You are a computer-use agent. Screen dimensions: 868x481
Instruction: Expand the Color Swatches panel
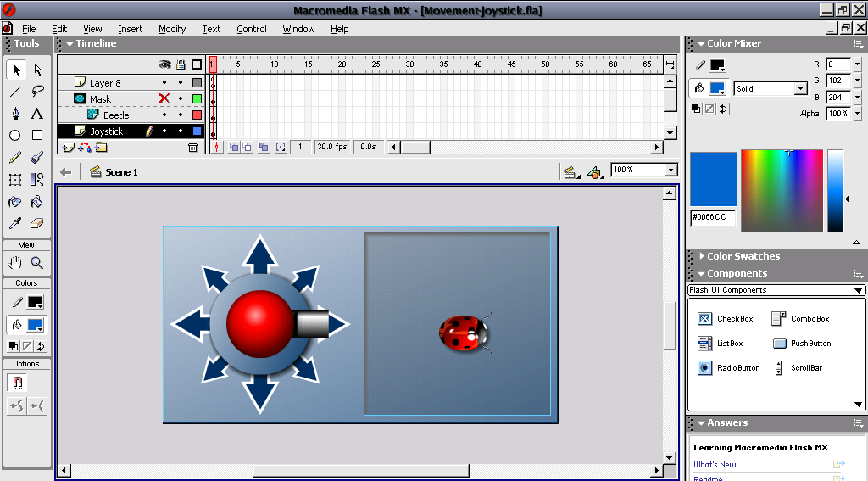[702, 256]
